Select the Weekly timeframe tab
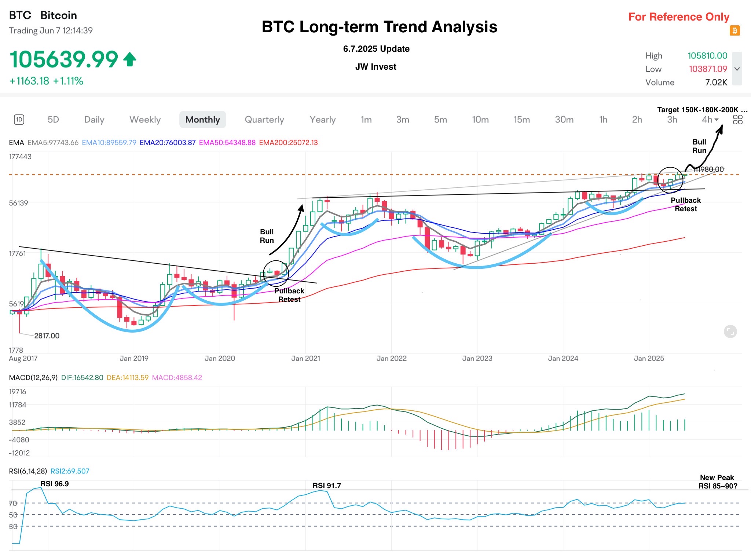The width and height of the screenshot is (751, 560). click(145, 120)
